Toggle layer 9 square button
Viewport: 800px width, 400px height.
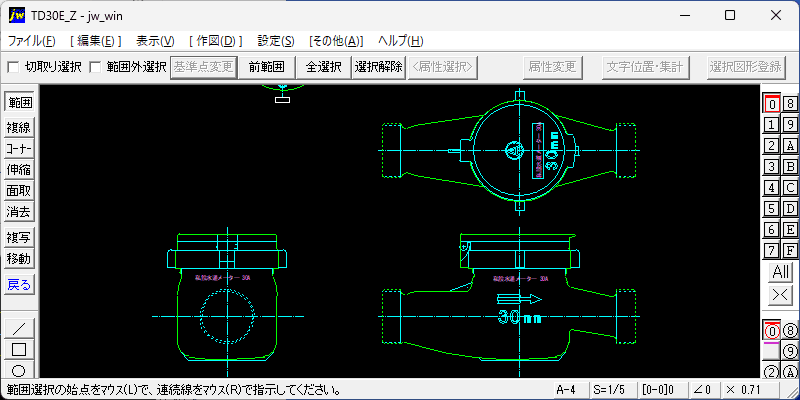point(790,124)
